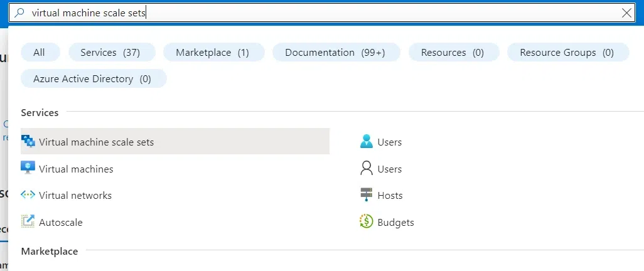This screenshot has width=644, height=271.
Task: Click the Virtual networks icon
Action: pyautogui.click(x=28, y=195)
